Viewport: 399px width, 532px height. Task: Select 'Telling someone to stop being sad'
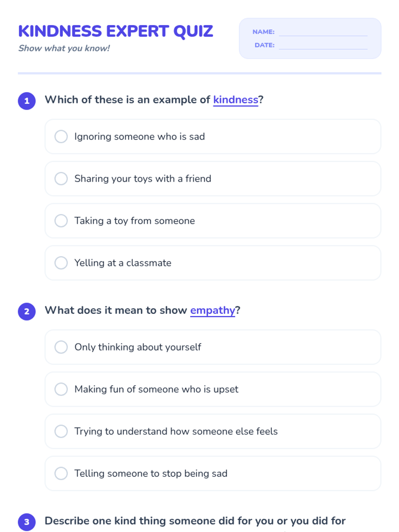(x=61, y=473)
